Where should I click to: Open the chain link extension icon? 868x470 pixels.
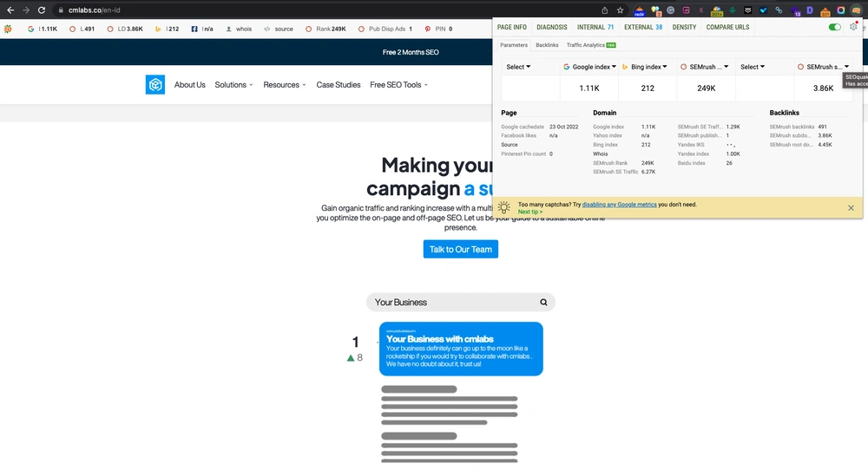[x=779, y=10]
